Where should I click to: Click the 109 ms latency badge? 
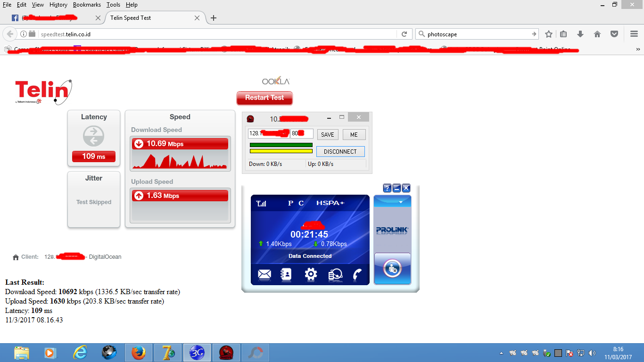point(94,156)
